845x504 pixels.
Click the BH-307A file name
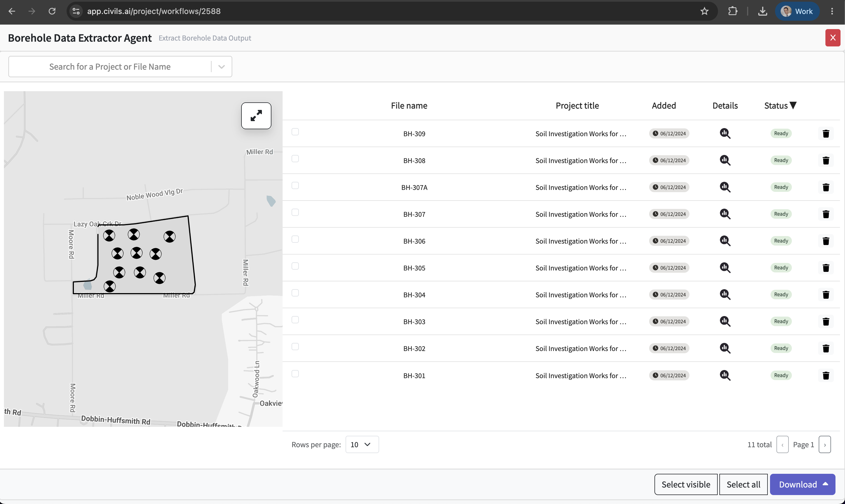(x=414, y=187)
